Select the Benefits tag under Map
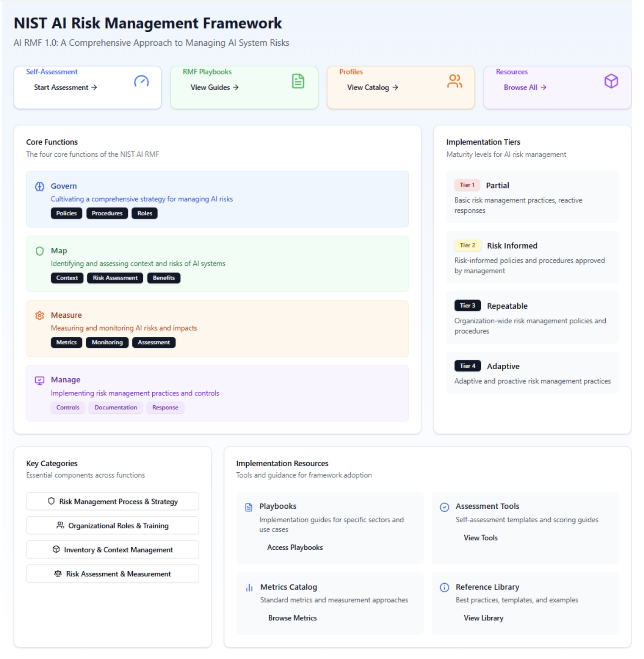644x659 pixels. [x=164, y=278]
